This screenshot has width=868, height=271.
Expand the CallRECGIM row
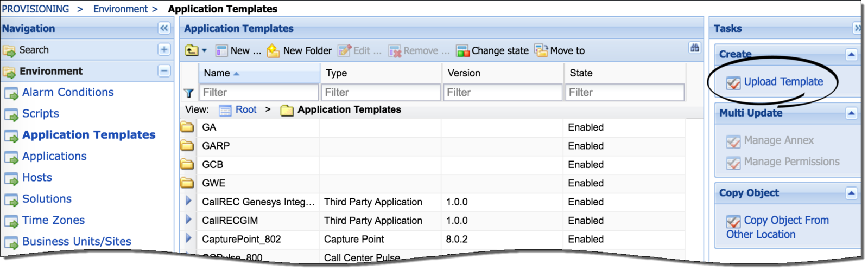point(188,220)
